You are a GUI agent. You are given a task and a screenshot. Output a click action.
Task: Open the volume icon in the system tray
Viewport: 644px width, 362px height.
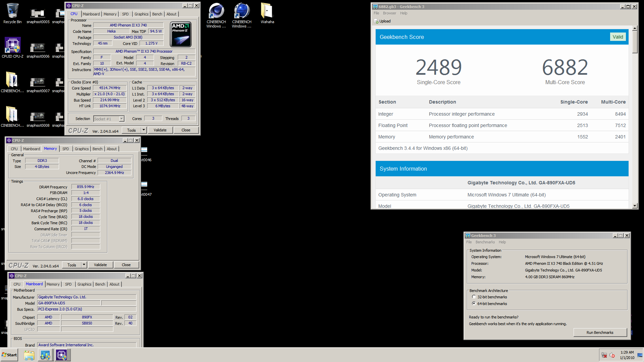612,355
